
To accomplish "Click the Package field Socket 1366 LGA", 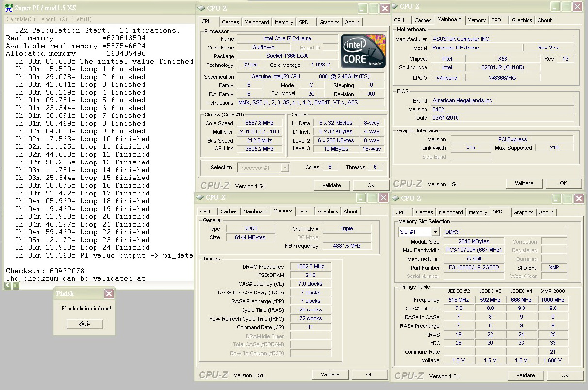I will pos(287,56).
